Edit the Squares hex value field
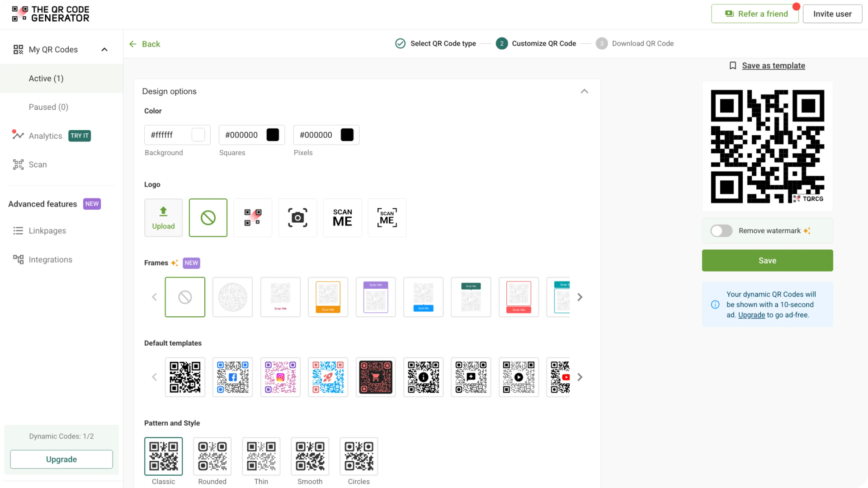The width and height of the screenshot is (868, 488). point(252,135)
